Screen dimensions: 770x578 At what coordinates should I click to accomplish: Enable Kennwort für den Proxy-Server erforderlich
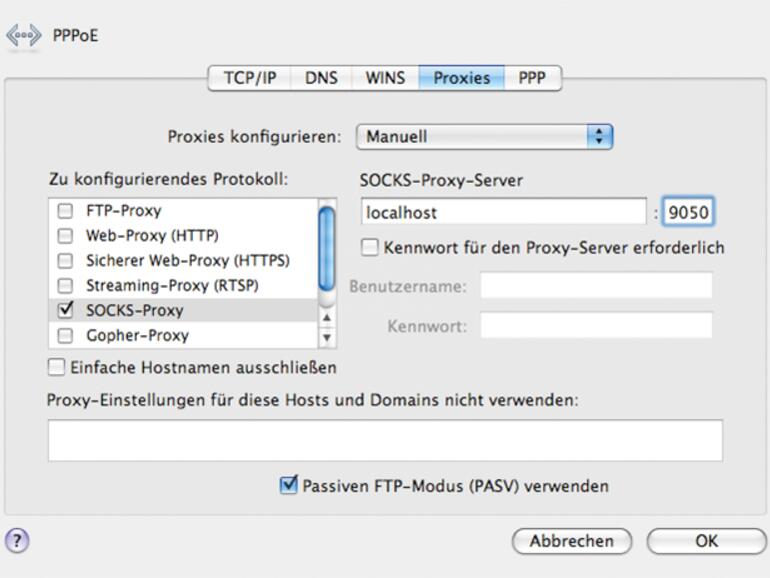[x=371, y=247]
